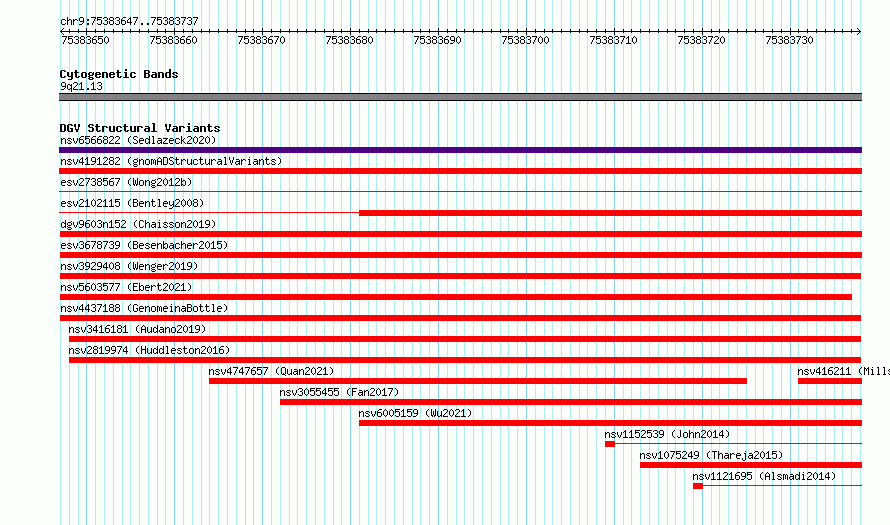Click ruler position 75383720
This screenshot has height=525, width=890.
[x=701, y=40]
